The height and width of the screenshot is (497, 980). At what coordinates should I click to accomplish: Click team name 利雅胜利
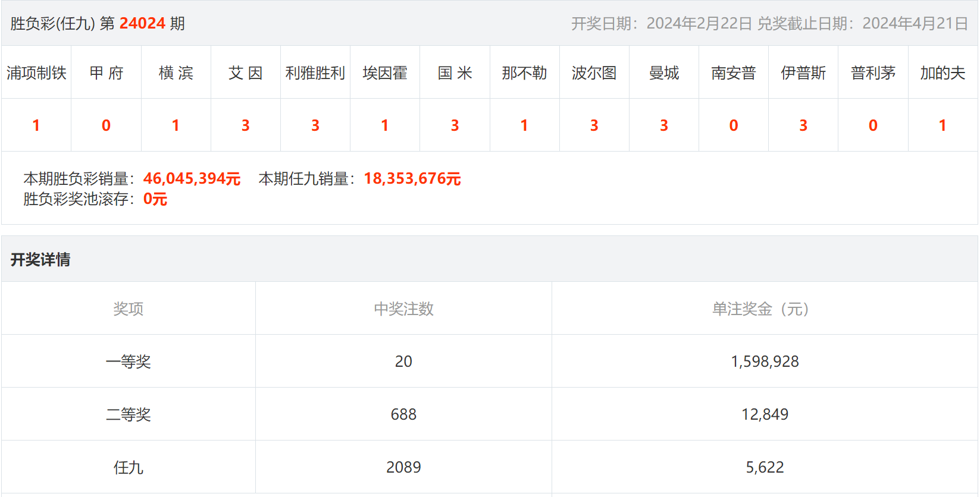315,73
